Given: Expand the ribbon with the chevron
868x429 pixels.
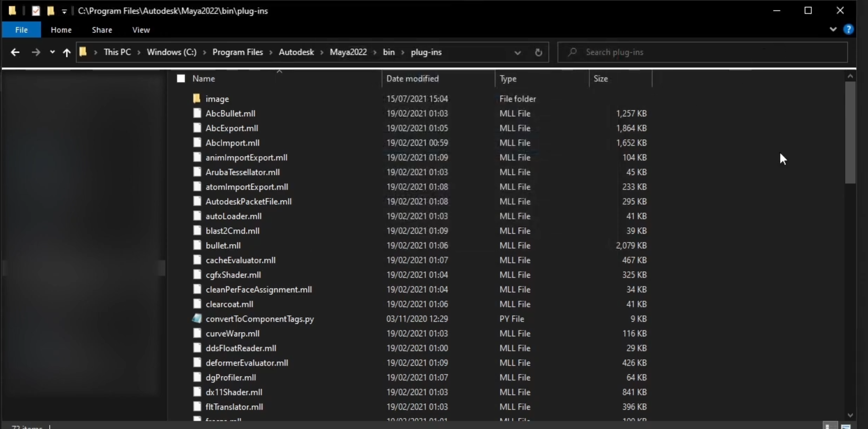Looking at the screenshot, I should point(833,30).
